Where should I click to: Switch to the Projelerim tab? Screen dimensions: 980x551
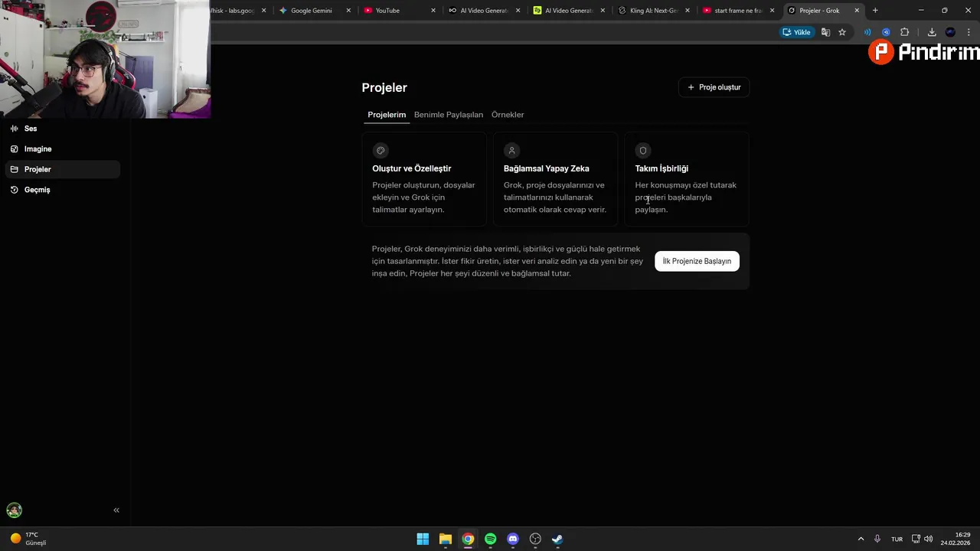(x=387, y=115)
